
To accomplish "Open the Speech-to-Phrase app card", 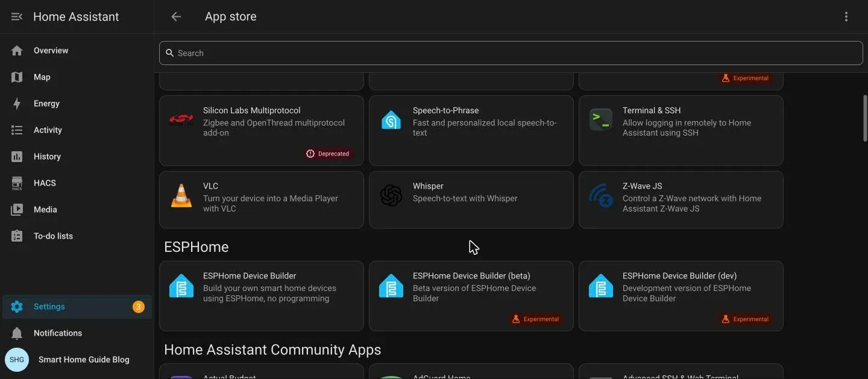I will coord(471,131).
